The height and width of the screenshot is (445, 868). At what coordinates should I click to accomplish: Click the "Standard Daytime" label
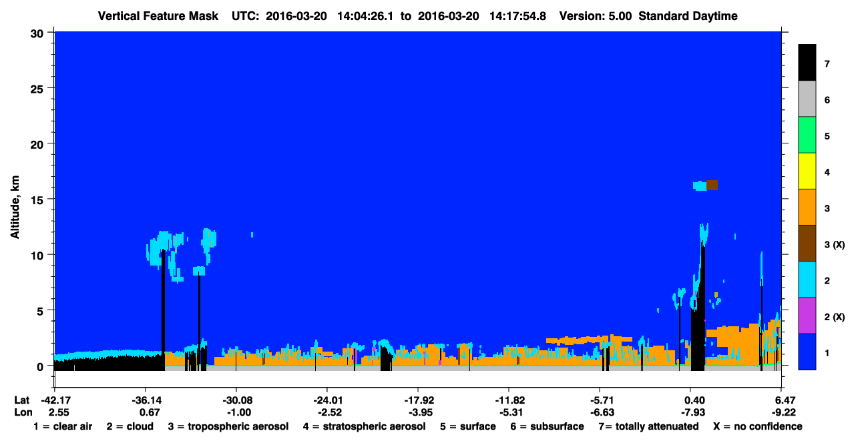(688, 16)
